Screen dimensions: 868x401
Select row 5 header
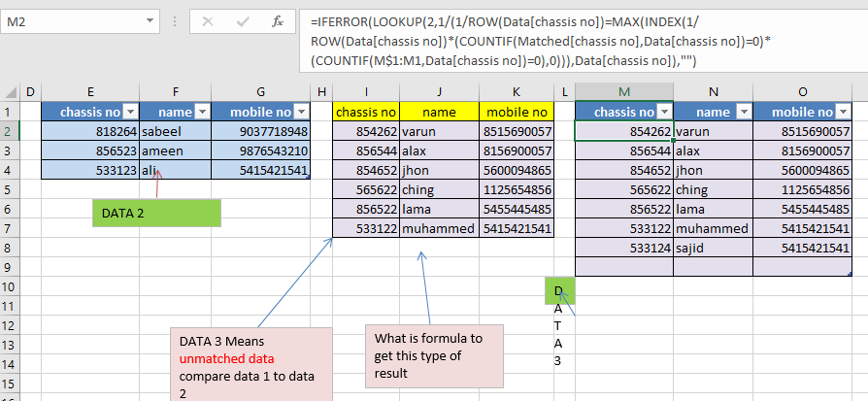[10, 190]
